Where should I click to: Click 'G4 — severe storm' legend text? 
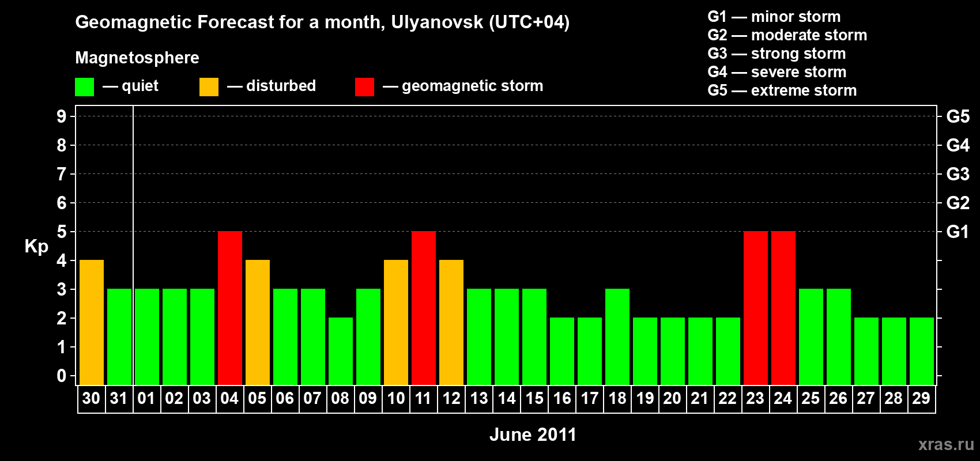[777, 72]
